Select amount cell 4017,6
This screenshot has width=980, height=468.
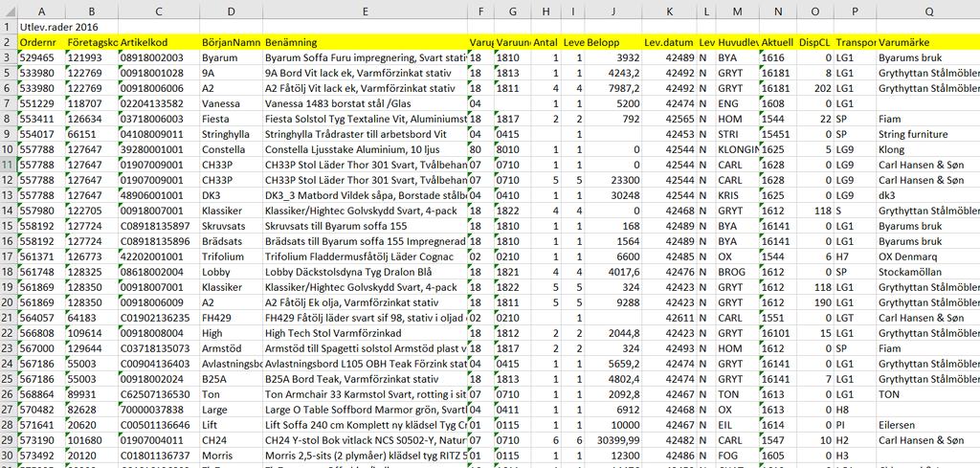(613, 273)
